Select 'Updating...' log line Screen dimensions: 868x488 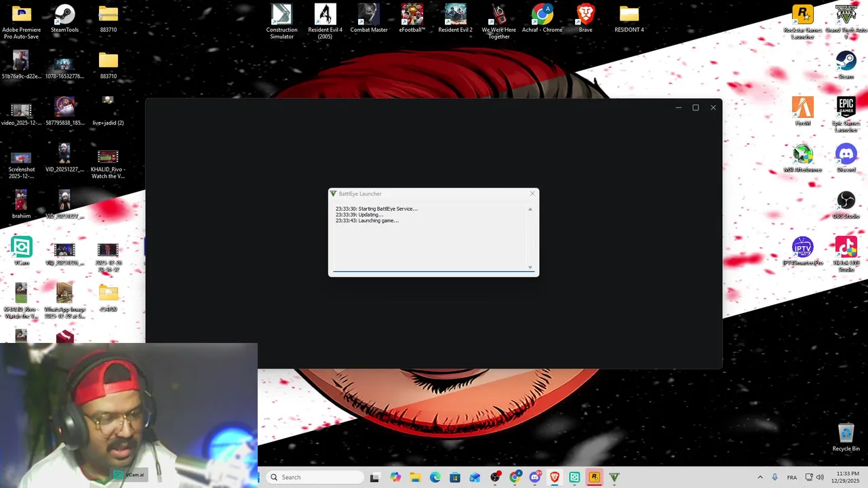[x=359, y=215]
